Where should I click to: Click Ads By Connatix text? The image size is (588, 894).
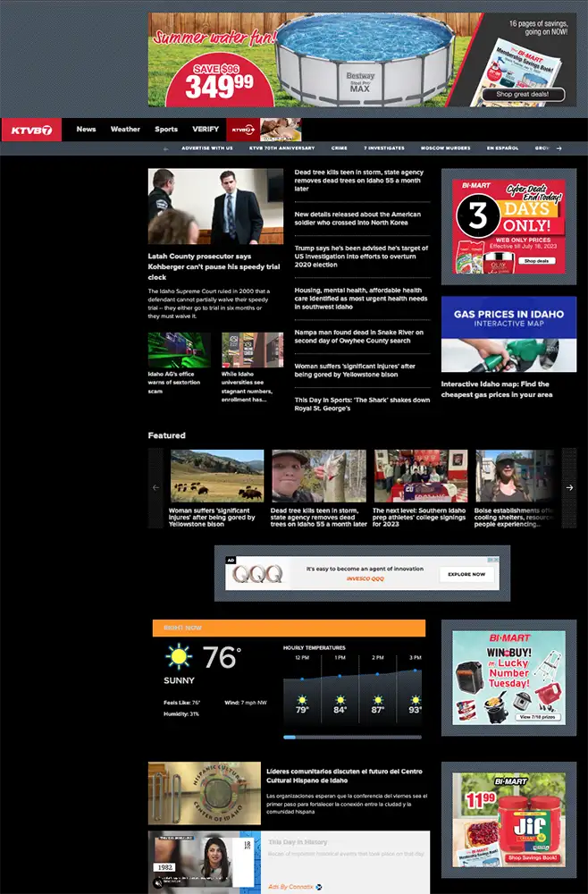(x=290, y=887)
